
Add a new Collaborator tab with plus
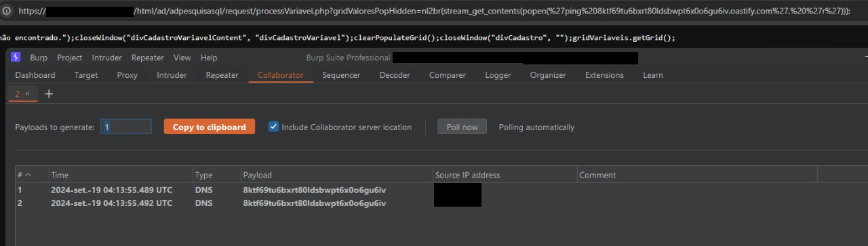coord(49,94)
